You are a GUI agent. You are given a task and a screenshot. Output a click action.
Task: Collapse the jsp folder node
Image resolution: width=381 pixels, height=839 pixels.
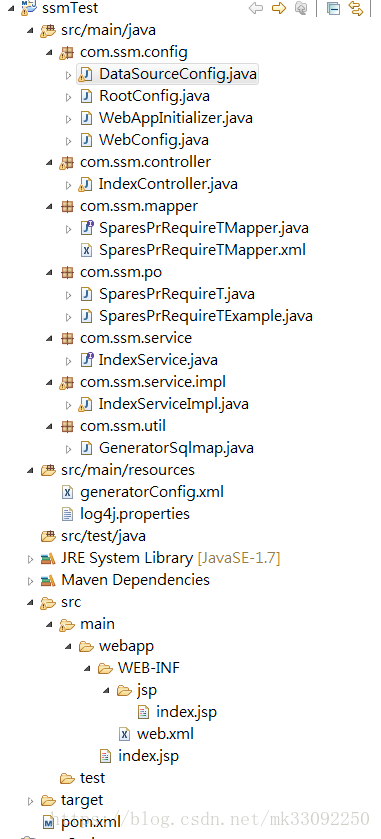click(x=106, y=691)
